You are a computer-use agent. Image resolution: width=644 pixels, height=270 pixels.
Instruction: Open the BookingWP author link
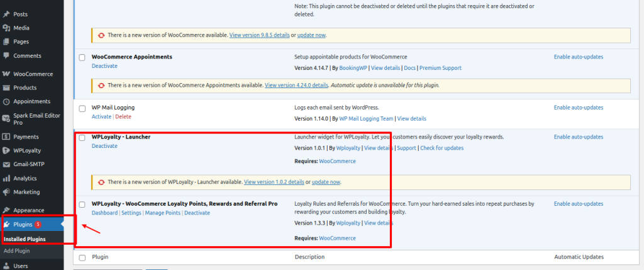click(x=353, y=68)
